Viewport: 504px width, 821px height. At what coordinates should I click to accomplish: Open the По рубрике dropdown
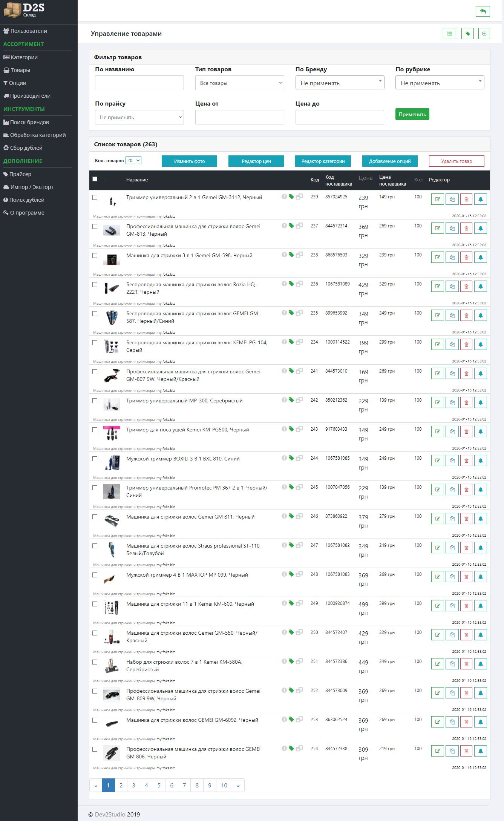(x=440, y=83)
